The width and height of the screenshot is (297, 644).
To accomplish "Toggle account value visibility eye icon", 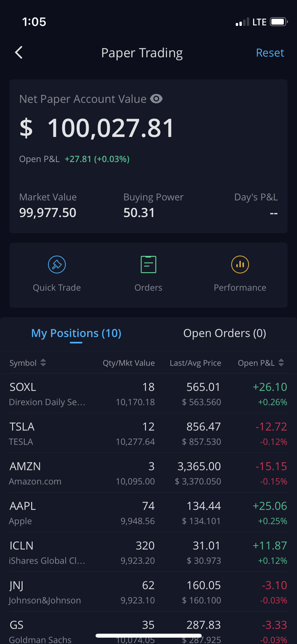I will coord(156,99).
